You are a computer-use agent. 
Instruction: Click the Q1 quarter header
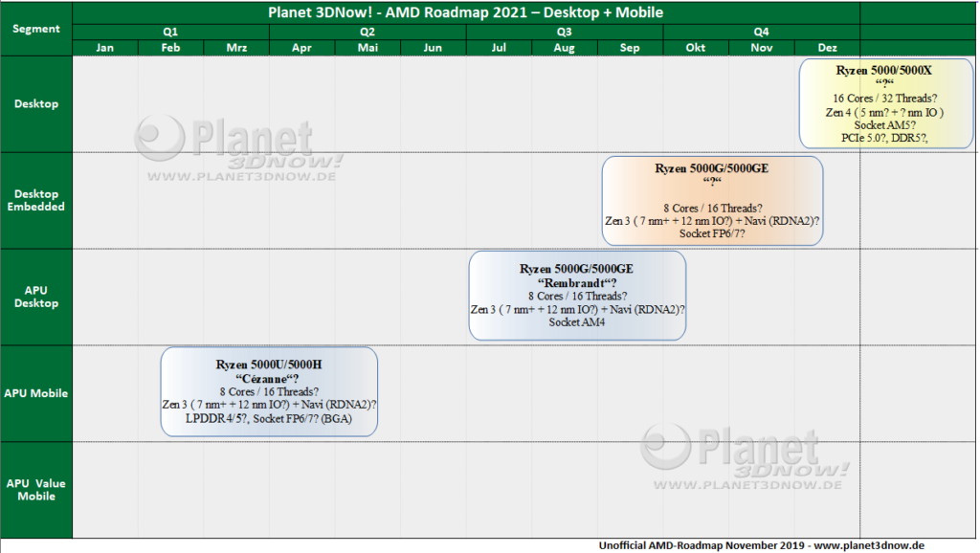point(170,32)
